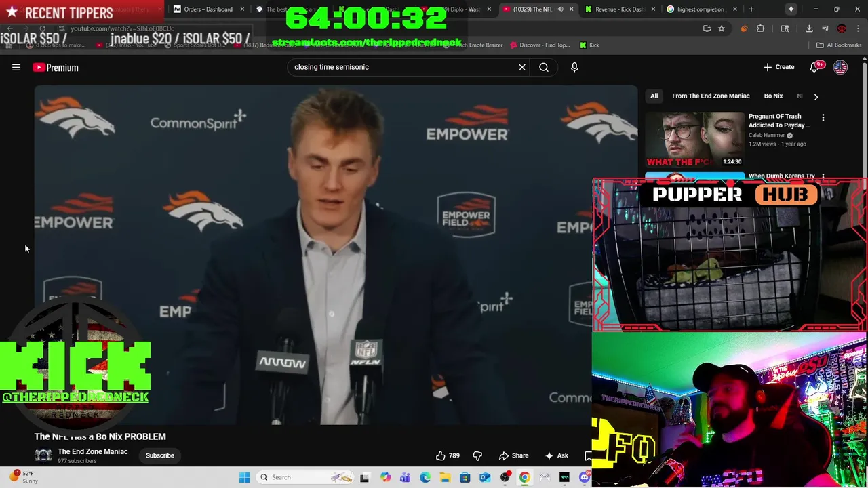The width and height of the screenshot is (868, 488).
Task: Open Copilot from the taskbar
Action: [x=385, y=477]
